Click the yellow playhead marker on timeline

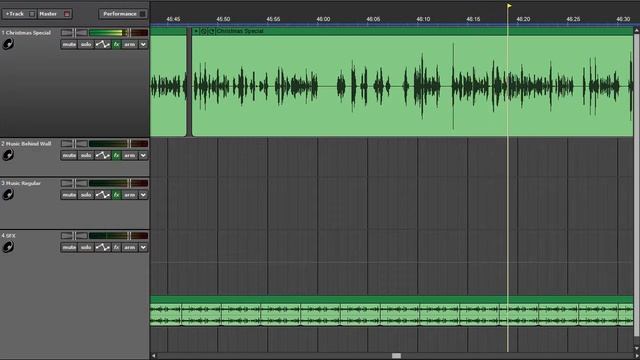point(509,6)
